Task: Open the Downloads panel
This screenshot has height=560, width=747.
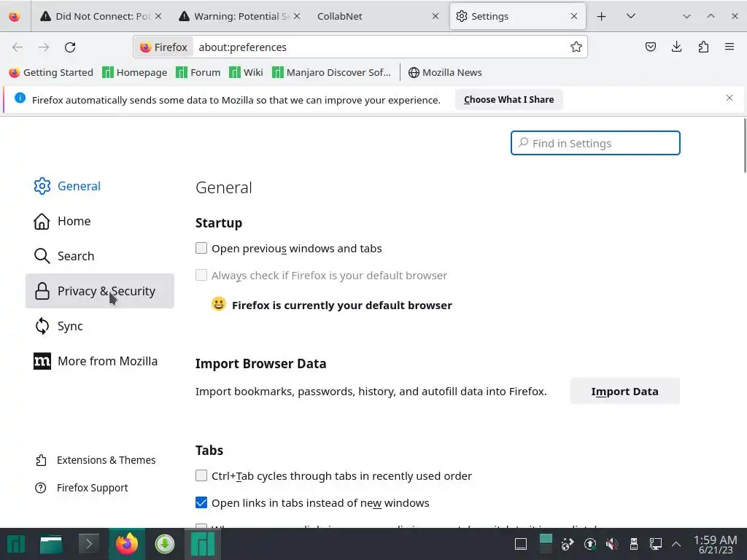Action: click(676, 47)
